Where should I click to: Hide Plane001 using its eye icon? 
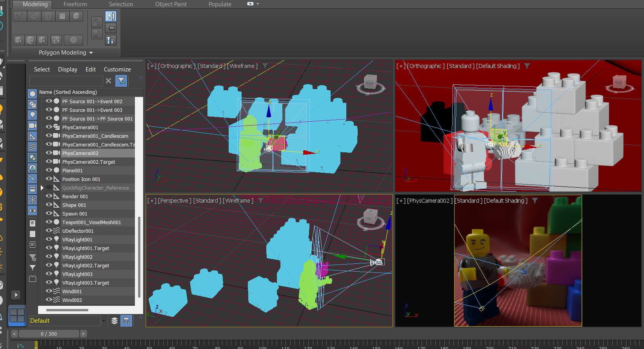tap(49, 170)
